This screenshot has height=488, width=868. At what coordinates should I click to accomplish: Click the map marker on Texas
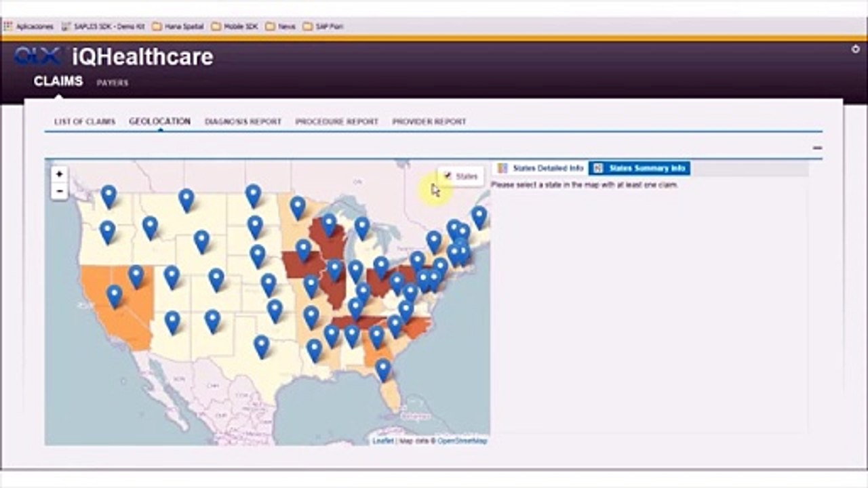click(x=261, y=346)
